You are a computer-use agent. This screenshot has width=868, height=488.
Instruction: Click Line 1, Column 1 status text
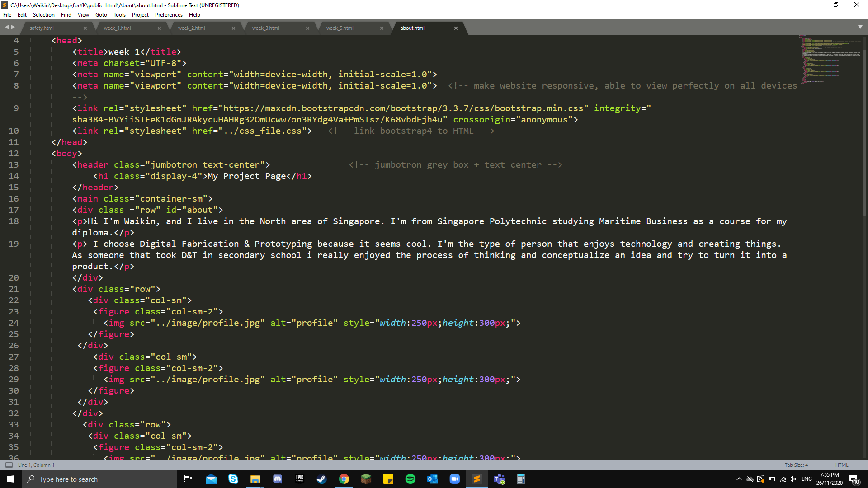36,465
